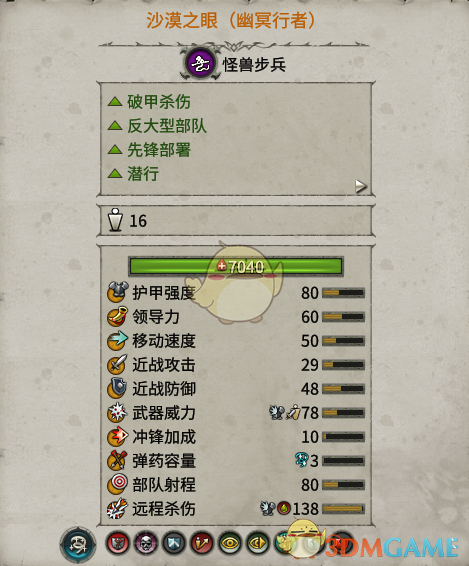The width and height of the screenshot is (469, 566).
Task: Click the red banner shield attribute icon
Action: [117, 543]
